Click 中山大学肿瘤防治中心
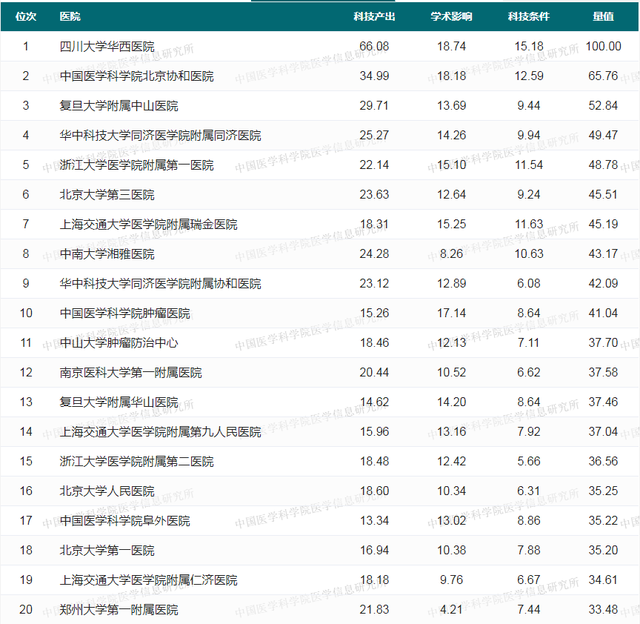This screenshot has width=640, height=624. (119, 343)
